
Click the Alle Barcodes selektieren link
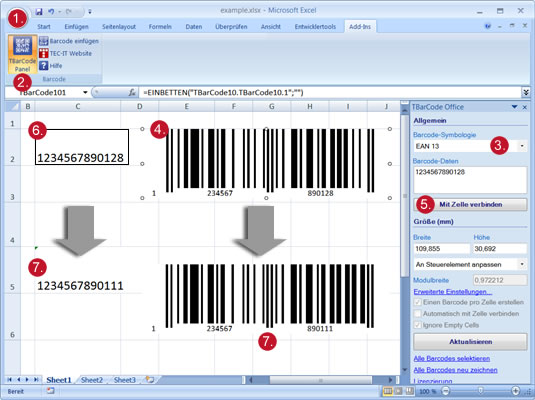(452, 358)
